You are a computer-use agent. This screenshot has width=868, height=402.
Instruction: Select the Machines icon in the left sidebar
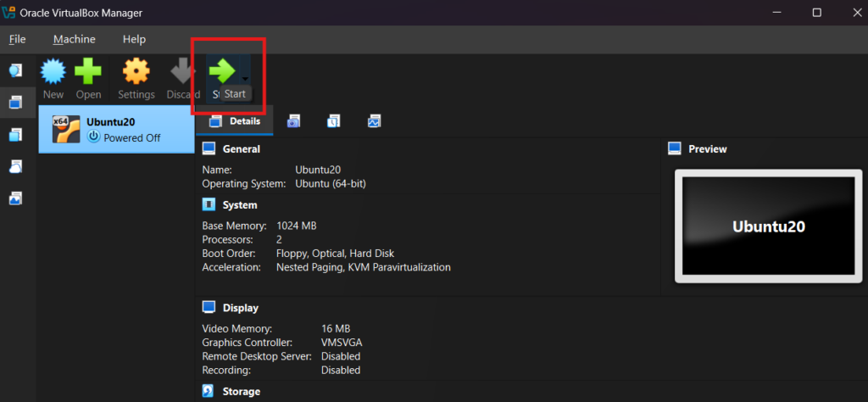pyautogui.click(x=16, y=102)
